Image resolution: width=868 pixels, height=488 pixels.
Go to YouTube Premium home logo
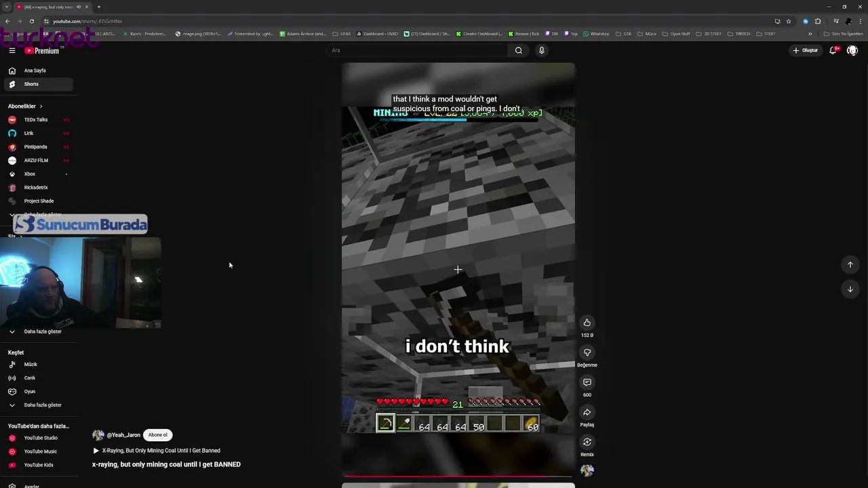pos(41,51)
